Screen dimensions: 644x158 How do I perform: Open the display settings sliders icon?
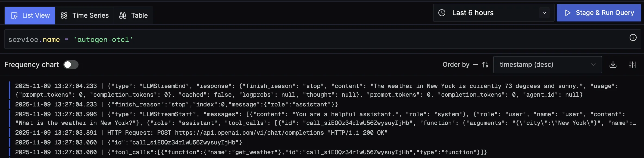[633, 65]
